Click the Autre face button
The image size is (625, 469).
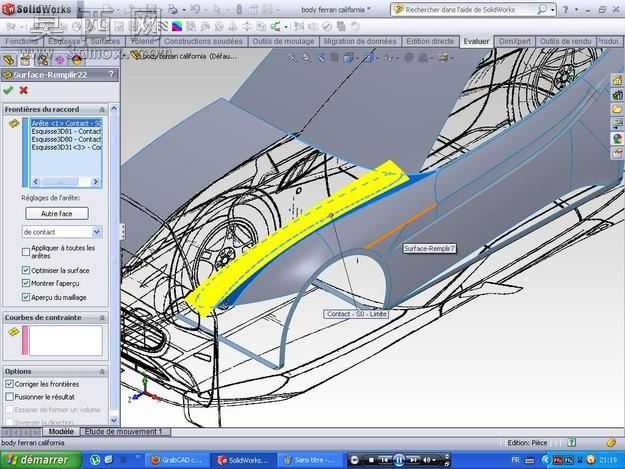tap(57, 214)
